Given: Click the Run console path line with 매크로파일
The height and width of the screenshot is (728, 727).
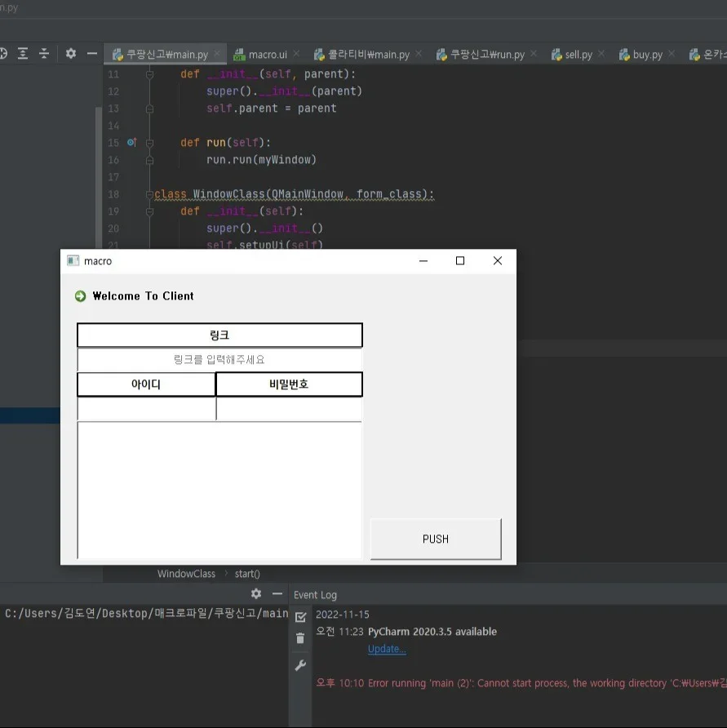Looking at the screenshot, I should click(x=147, y=614).
